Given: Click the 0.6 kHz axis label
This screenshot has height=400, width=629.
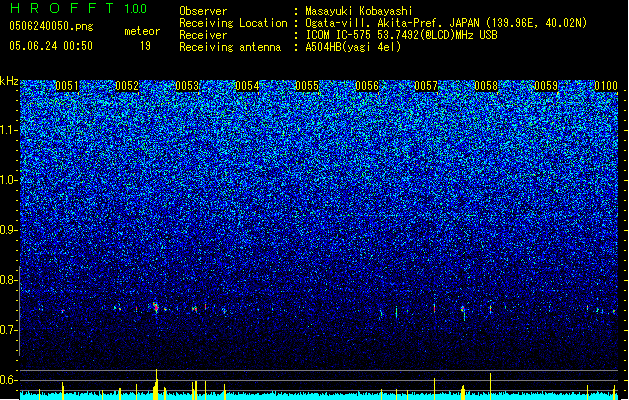Looking at the screenshot, I should [x=9, y=380].
